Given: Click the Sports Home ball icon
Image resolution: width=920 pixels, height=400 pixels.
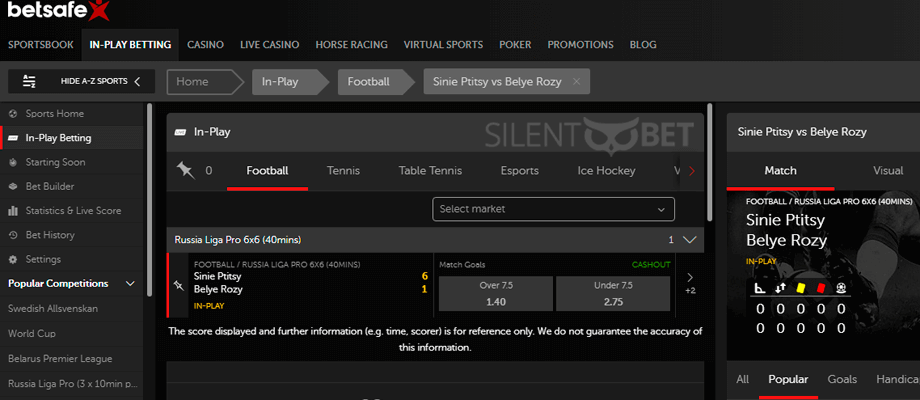Looking at the screenshot, I should tap(13, 114).
